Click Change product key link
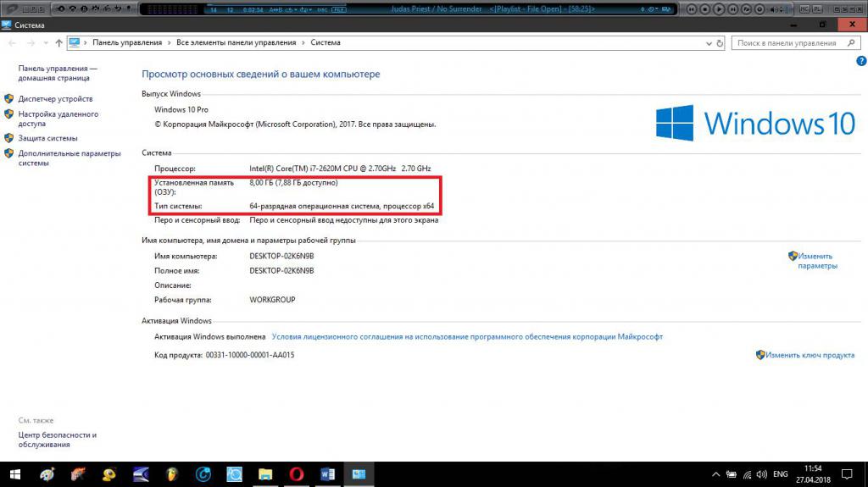The width and height of the screenshot is (868, 487). [x=810, y=355]
